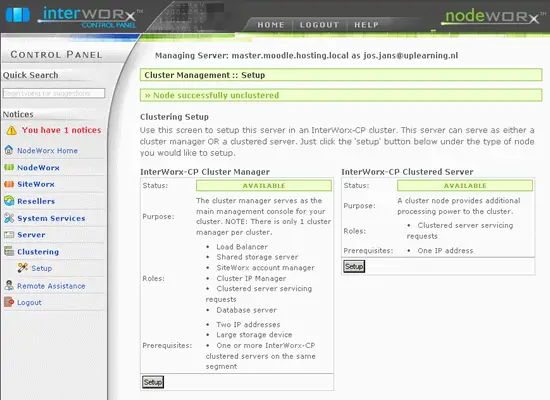Click the 'Load Balancer' role entry
550x400 pixels.
[x=242, y=247]
